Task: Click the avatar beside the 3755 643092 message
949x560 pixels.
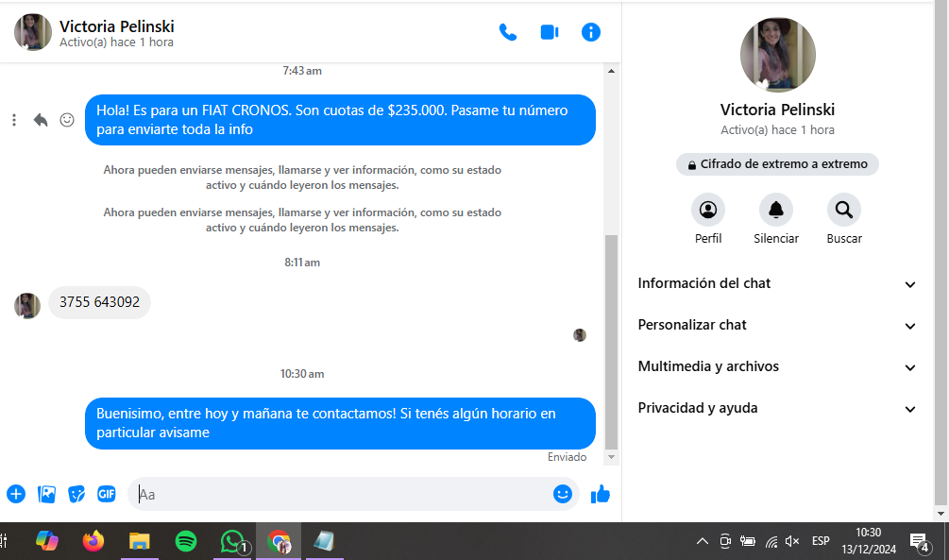Action: (27, 306)
